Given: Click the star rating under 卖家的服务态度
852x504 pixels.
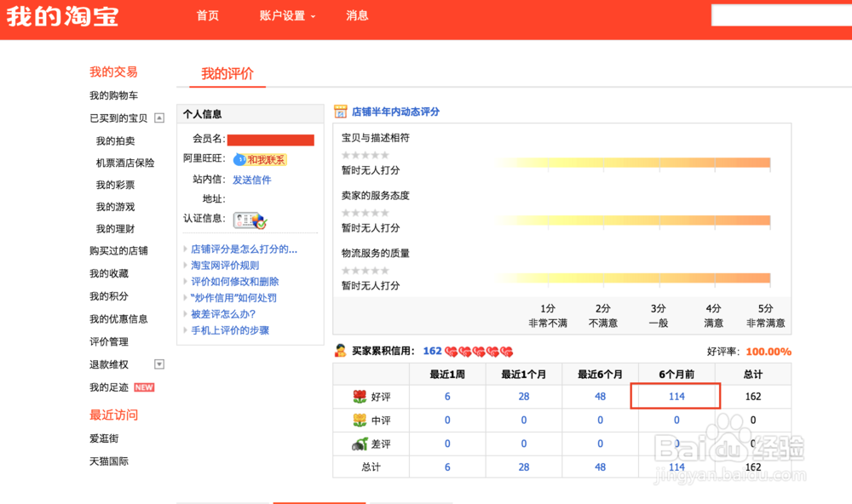Looking at the screenshot, I should coord(365,211).
